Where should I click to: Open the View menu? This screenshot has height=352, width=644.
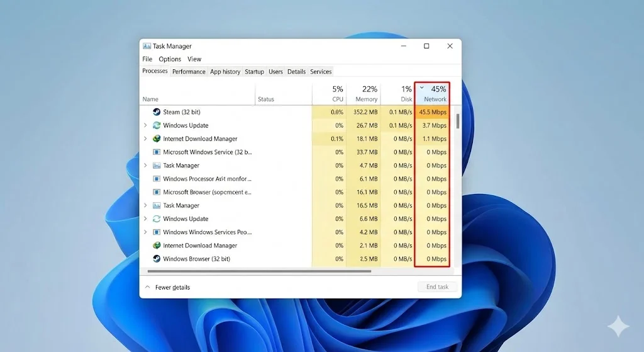click(x=194, y=59)
